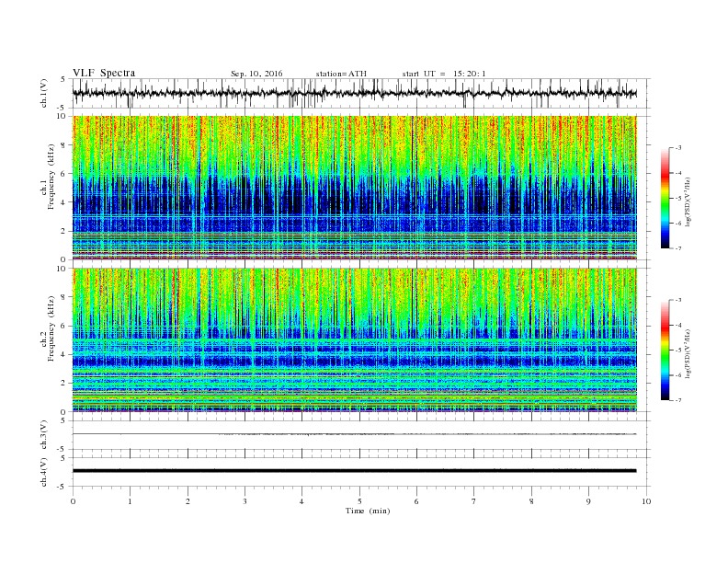Click the ch.1 spectrogram color bar
The width and height of the screenshot is (728, 563).
coord(665,198)
